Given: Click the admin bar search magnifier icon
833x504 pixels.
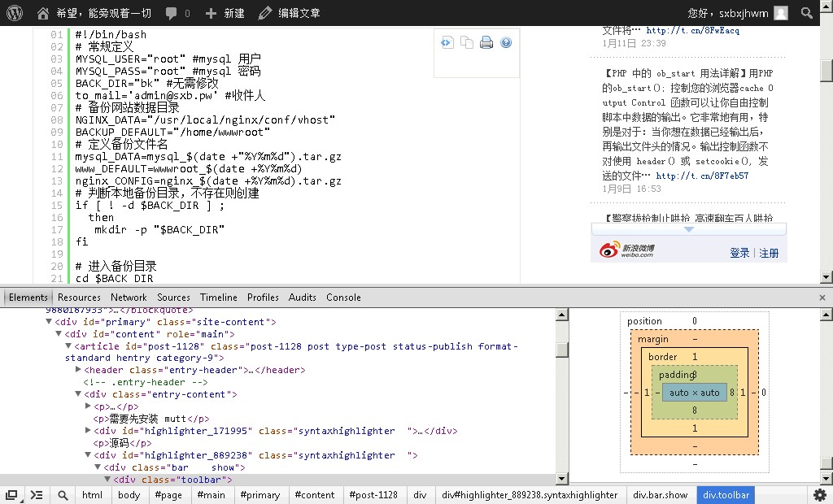Looking at the screenshot, I should pos(806,13).
